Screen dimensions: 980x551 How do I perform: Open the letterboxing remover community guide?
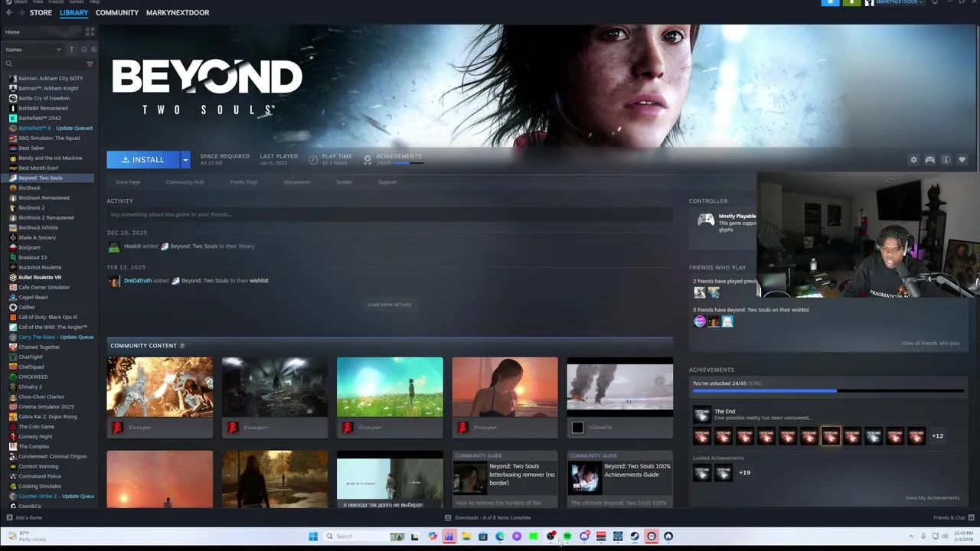pyautogui.click(x=505, y=479)
